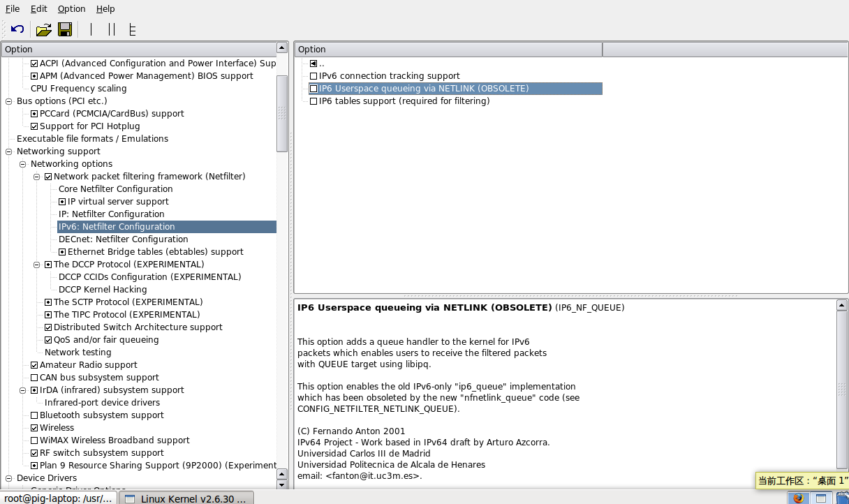Screen dimensions: 849x504
Task: Enable Bluetooth subsystem support
Action: (34, 415)
